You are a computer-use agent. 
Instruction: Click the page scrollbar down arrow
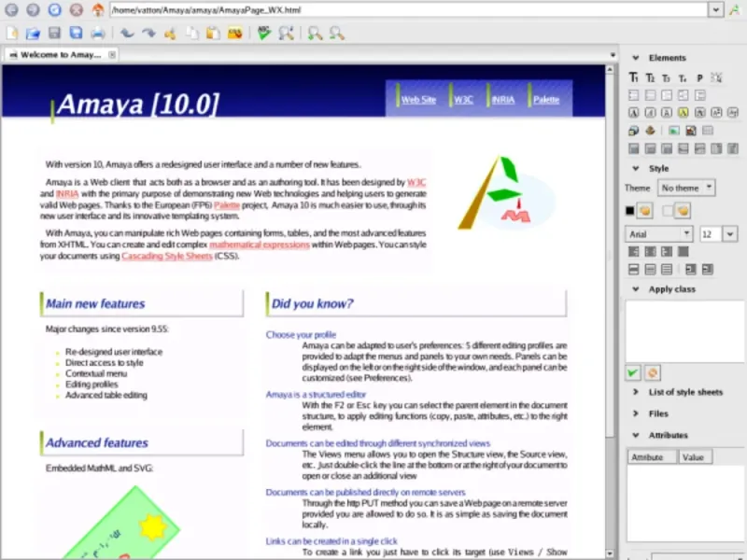[610, 553]
